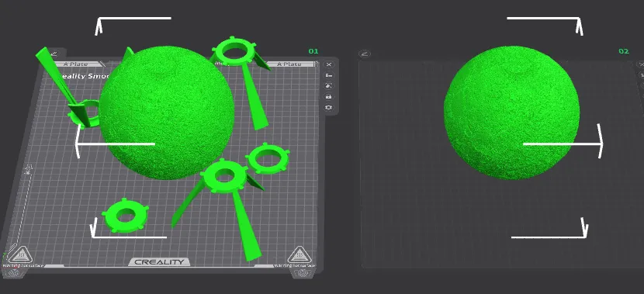Select the green sphere on plate 02

click(512, 113)
